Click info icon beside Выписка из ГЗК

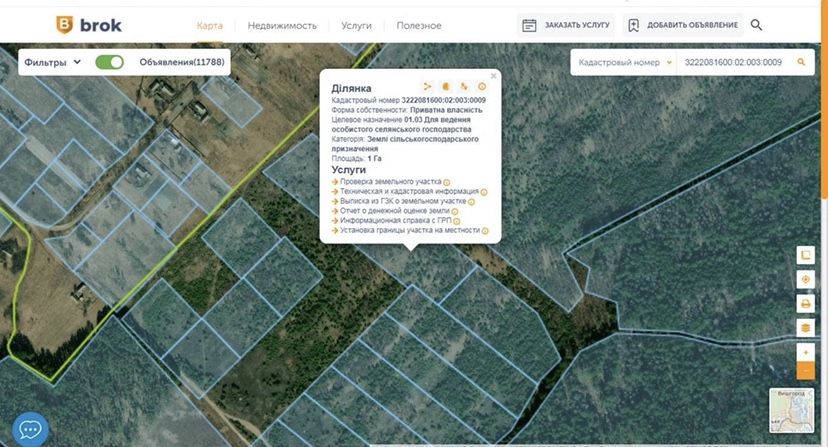(472, 202)
